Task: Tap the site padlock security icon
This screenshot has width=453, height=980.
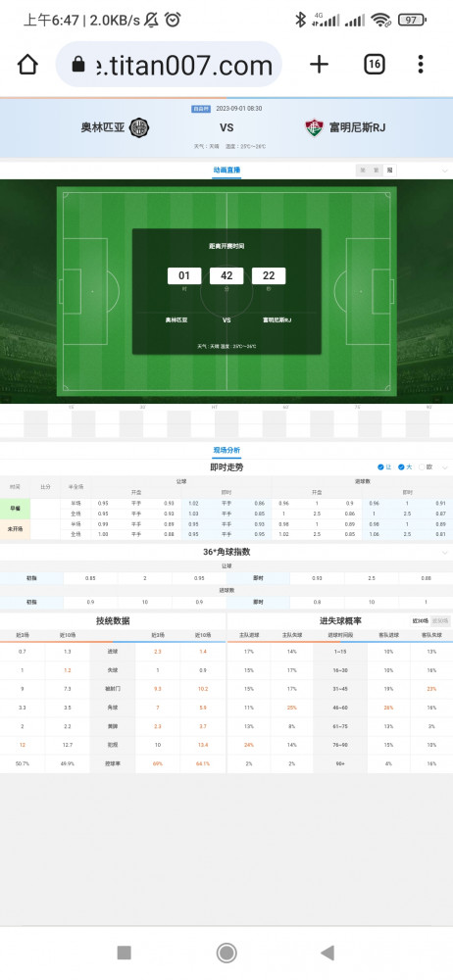Action: click(78, 65)
